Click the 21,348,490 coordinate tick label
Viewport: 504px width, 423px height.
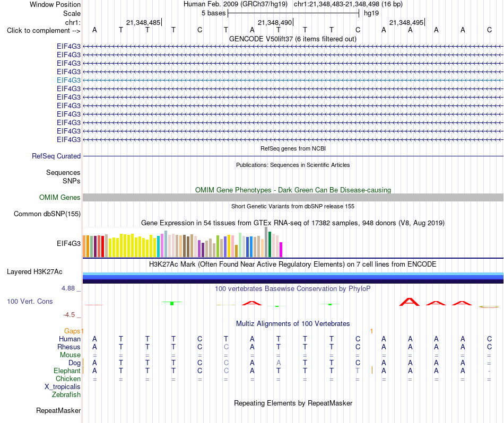275,22
